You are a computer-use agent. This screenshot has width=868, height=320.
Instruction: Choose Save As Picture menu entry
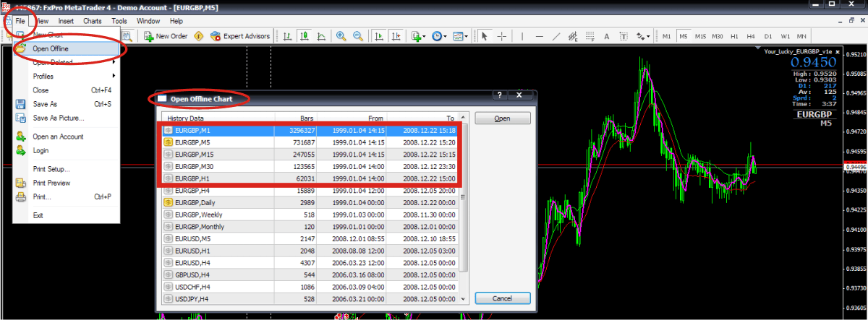pyautogui.click(x=67, y=118)
